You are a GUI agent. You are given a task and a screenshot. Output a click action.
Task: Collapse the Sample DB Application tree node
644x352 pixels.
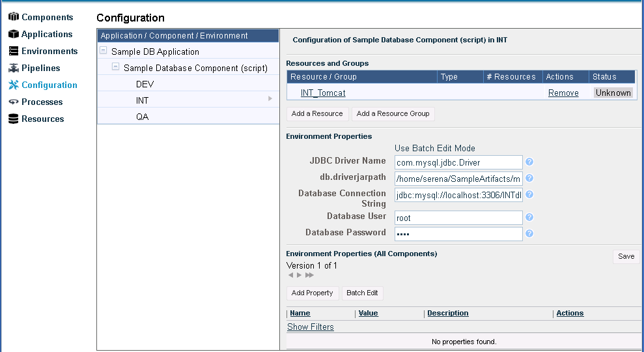tap(104, 51)
